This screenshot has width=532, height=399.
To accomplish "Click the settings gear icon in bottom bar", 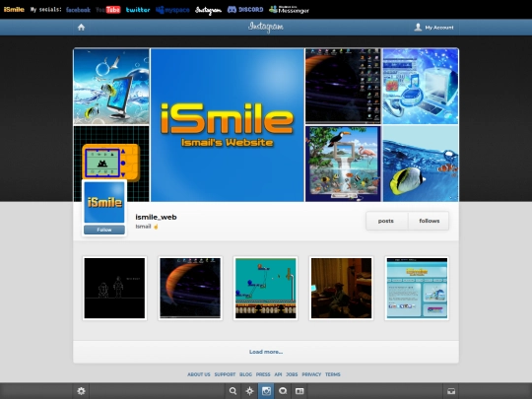I will (x=81, y=391).
